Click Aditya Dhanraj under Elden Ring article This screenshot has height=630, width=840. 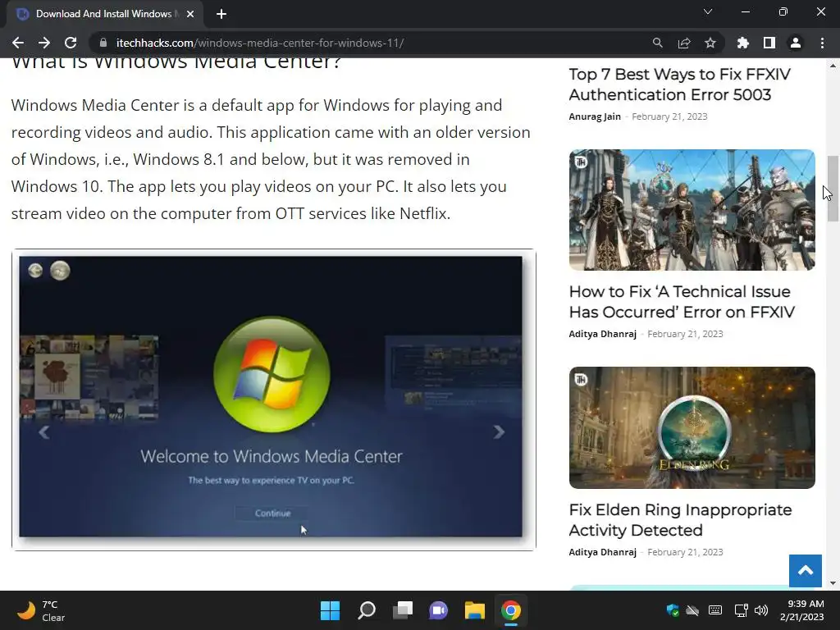coord(603,552)
